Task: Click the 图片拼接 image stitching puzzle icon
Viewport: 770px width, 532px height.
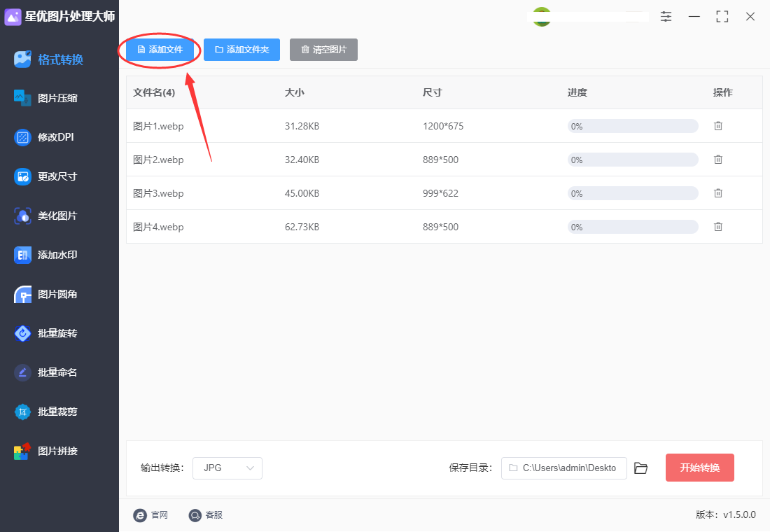Action: tap(22, 451)
